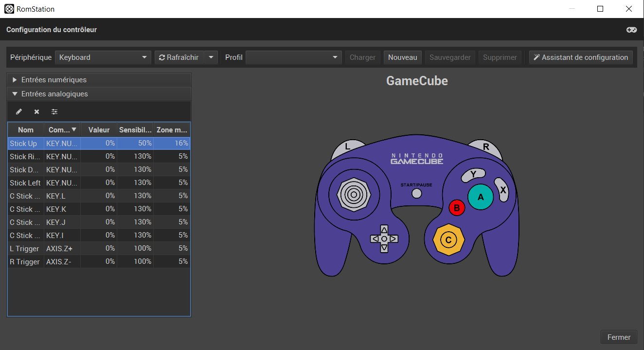Open the Profil dropdown
This screenshot has width=644, height=350.
[293, 57]
